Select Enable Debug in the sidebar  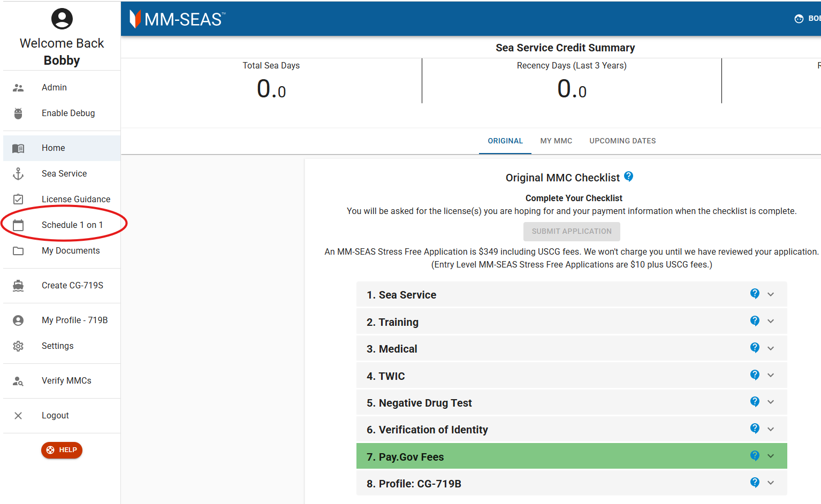pos(62,113)
